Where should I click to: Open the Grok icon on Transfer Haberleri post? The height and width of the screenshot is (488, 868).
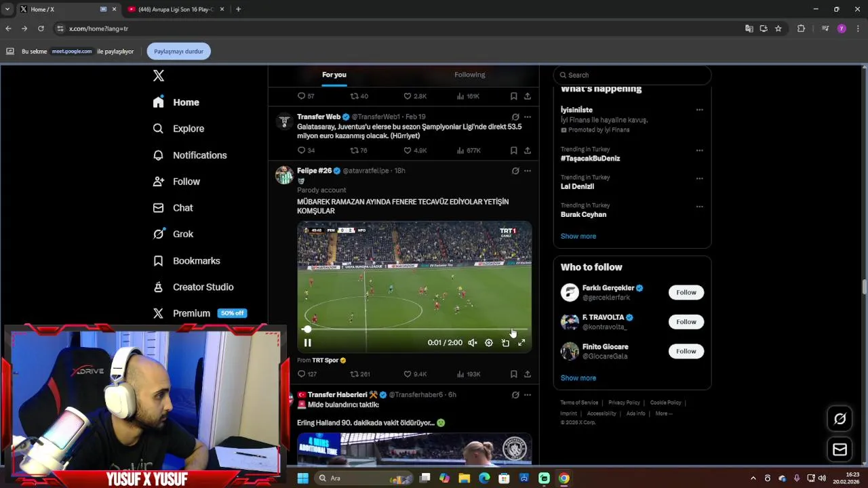pyautogui.click(x=515, y=394)
